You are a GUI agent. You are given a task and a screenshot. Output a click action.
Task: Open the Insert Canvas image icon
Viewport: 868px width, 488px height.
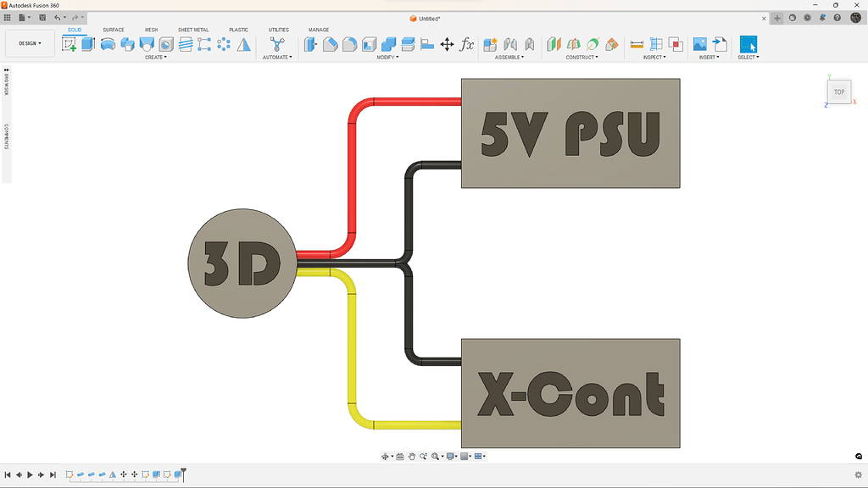[x=700, y=44]
